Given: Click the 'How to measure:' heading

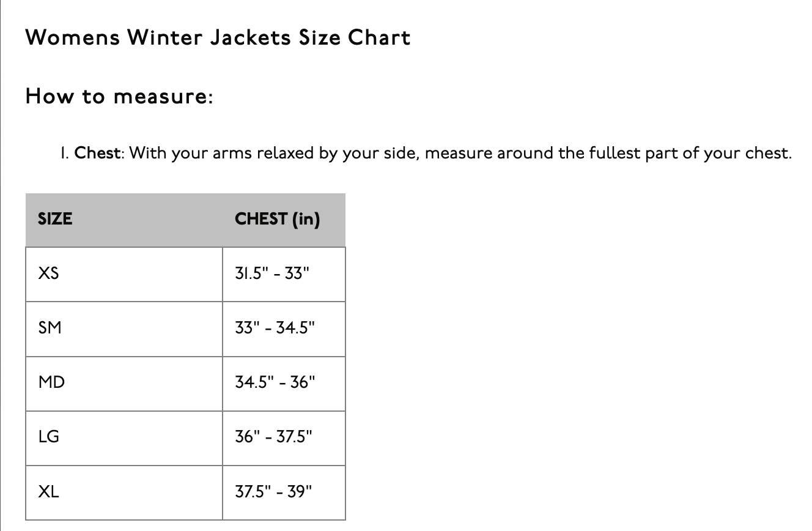Looking at the screenshot, I should (119, 97).
